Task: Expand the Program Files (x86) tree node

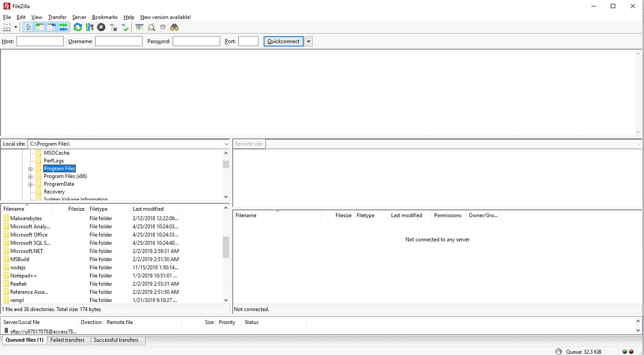Action: click(31, 177)
